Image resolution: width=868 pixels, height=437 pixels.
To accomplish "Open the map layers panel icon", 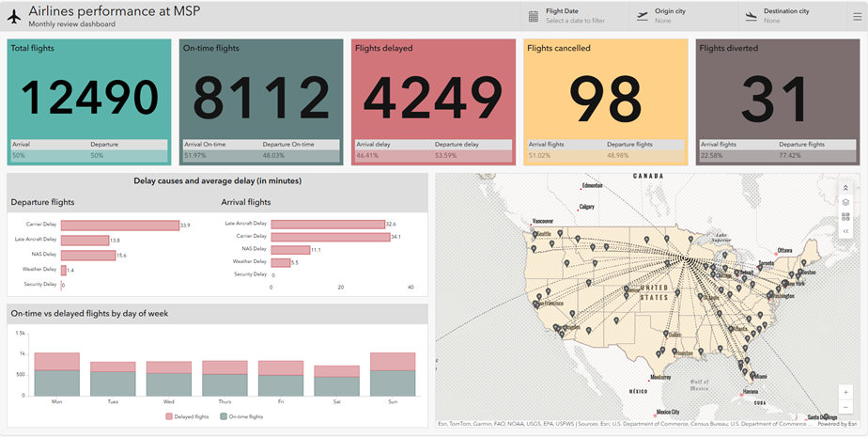I will click(x=845, y=202).
